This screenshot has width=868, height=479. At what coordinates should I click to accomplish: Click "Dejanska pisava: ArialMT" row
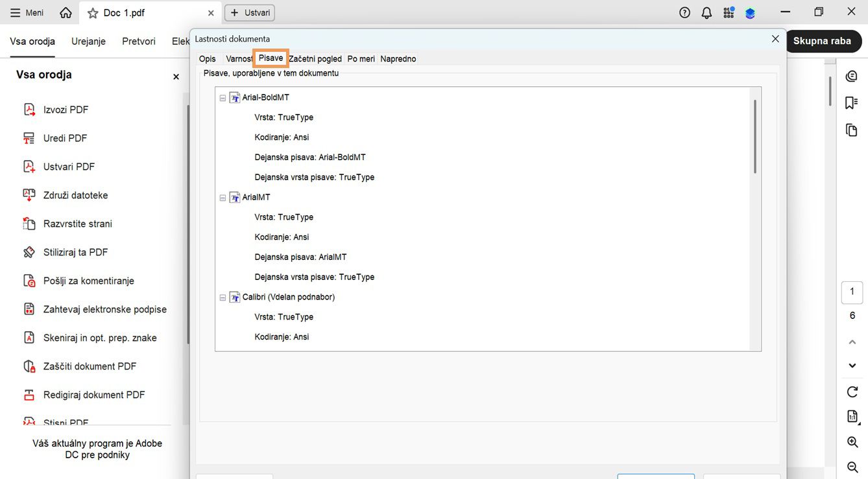tap(301, 257)
